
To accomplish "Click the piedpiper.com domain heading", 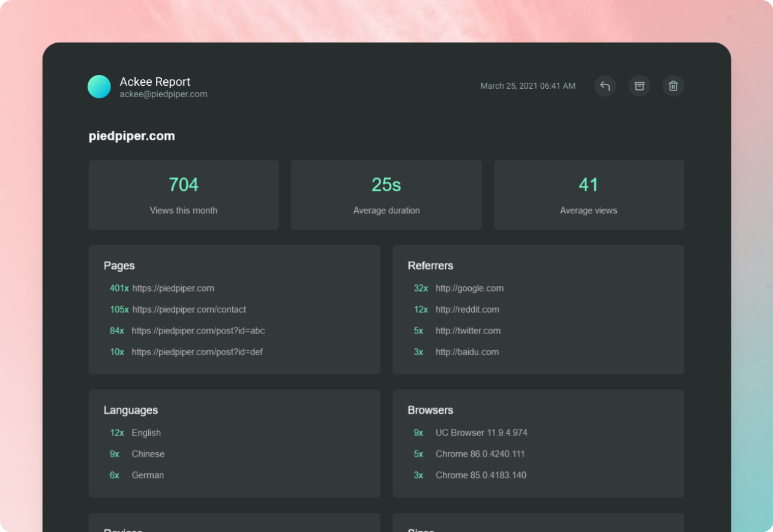I will (132, 136).
